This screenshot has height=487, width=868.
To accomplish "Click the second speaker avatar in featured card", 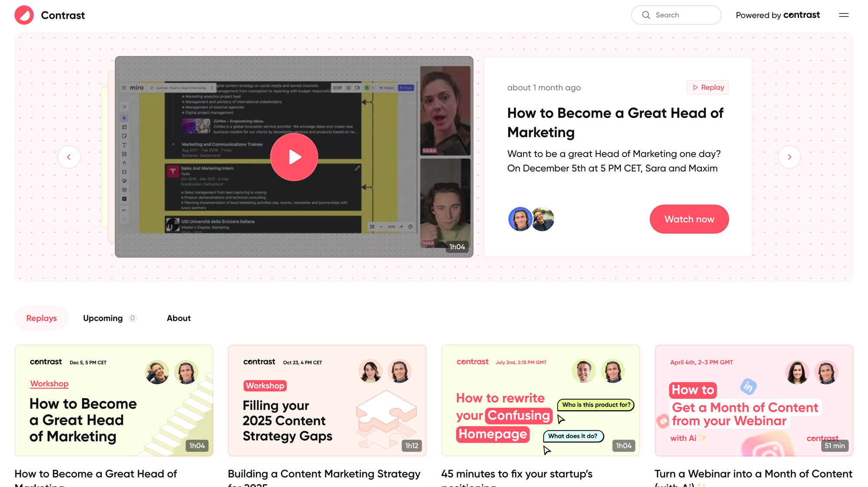I will tap(543, 219).
